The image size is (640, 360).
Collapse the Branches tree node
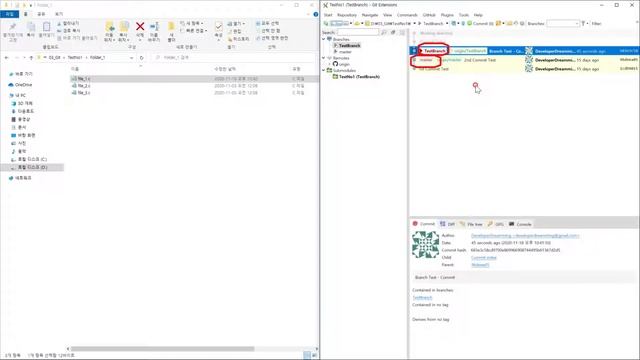pos(324,39)
